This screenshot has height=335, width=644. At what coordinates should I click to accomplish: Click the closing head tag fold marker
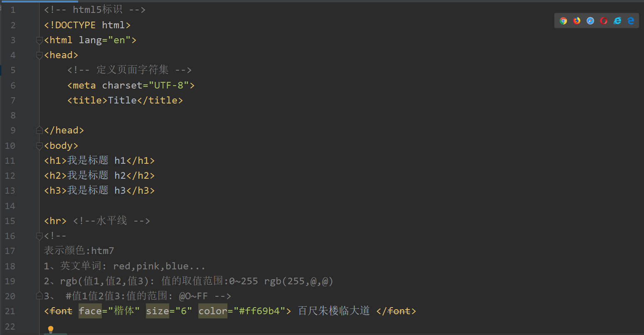(39, 131)
